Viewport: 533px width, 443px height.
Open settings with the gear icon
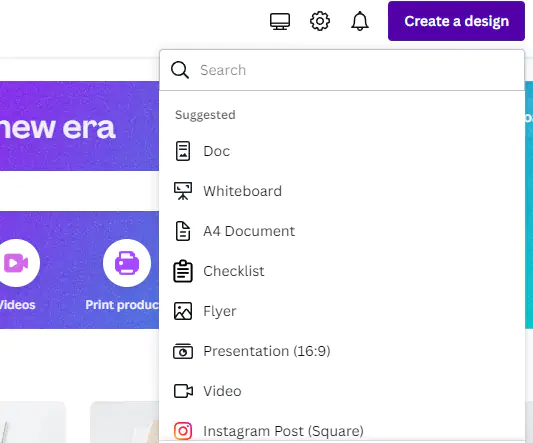coord(320,21)
